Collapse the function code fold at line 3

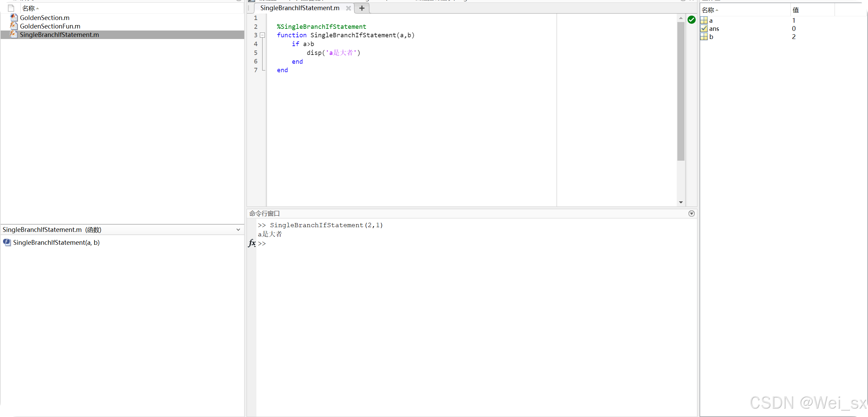click(x=263, y=35)
